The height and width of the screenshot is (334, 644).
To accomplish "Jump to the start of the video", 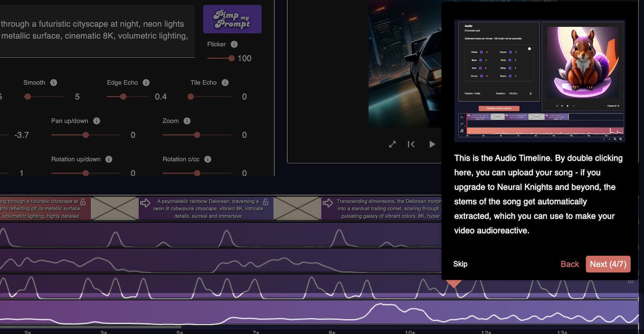I will pyautogui.click(x=411, y=144).
